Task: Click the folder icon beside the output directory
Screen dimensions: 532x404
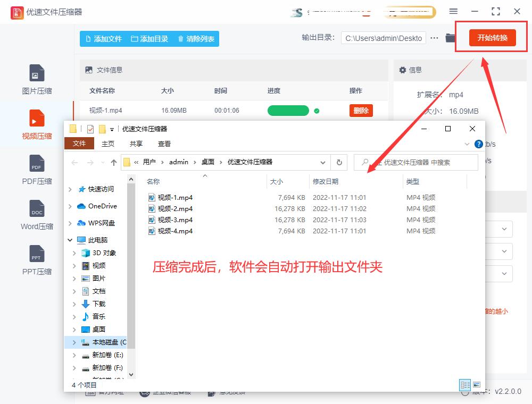Action: pos(450,38)
